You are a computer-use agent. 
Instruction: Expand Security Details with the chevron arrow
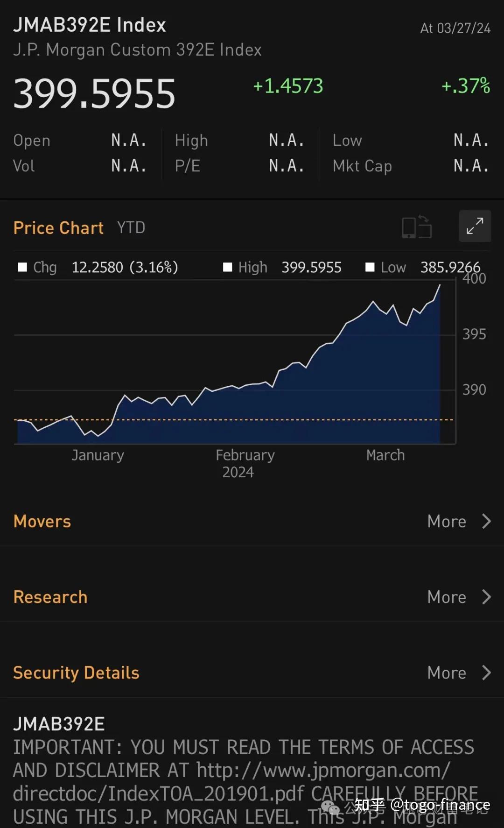click(x=486, y=672)
